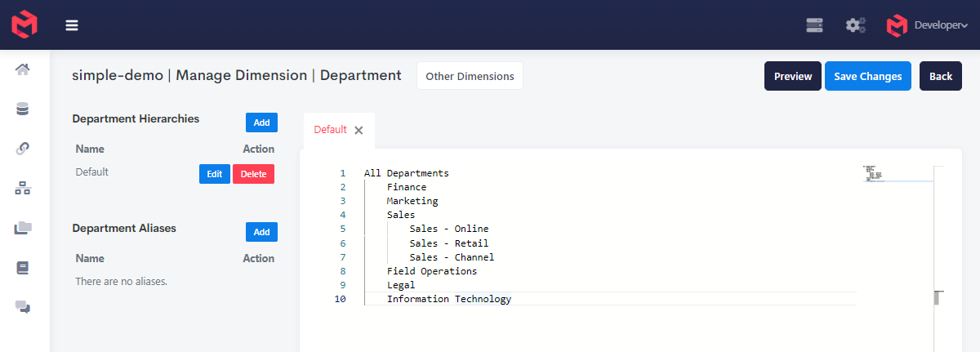Viewport: 980px width, 352px height.
Task: Go to Home via sidebar house icon
Action: tap(23, 69)
